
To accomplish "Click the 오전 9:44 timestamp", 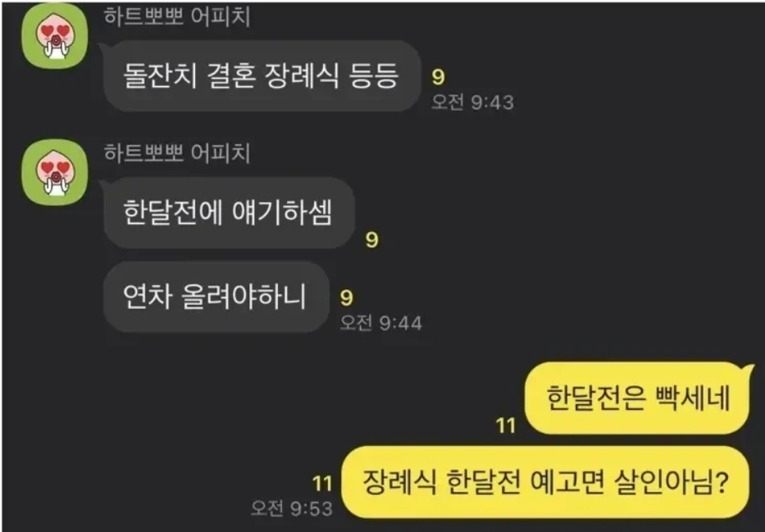I will 381,323.
